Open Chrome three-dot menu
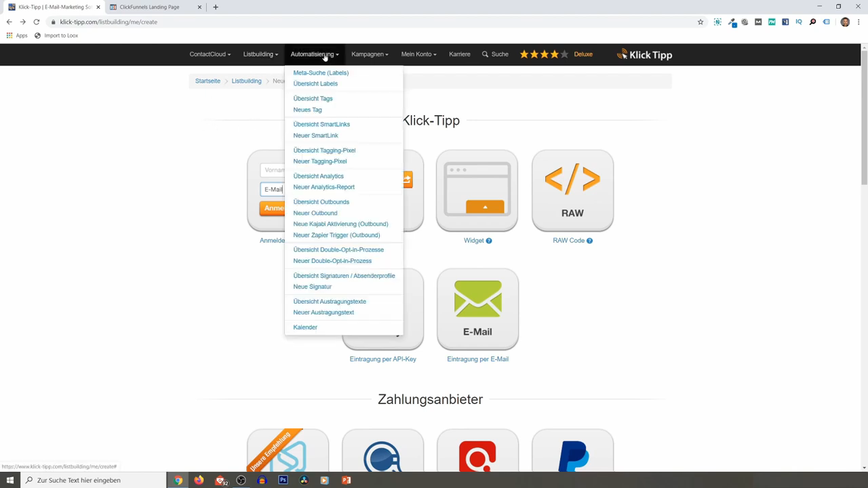This screenshot has width=868, height=488. point(859,22)
